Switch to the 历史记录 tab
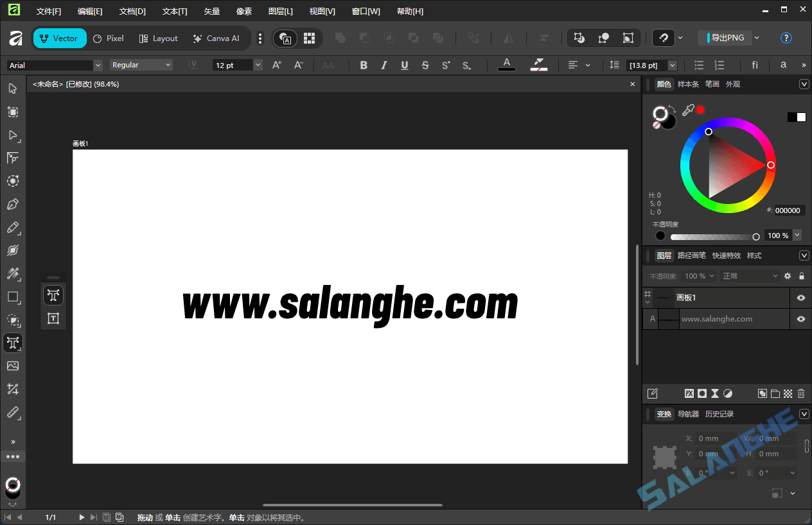812x525 pixels. tap(719, 413)
